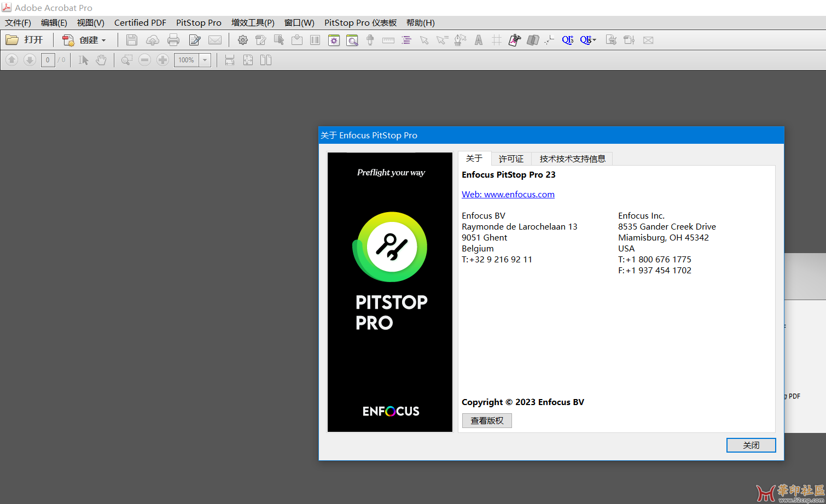Click the email envelope icon after the edit icon
826x504 pixels.
[215, 40]
